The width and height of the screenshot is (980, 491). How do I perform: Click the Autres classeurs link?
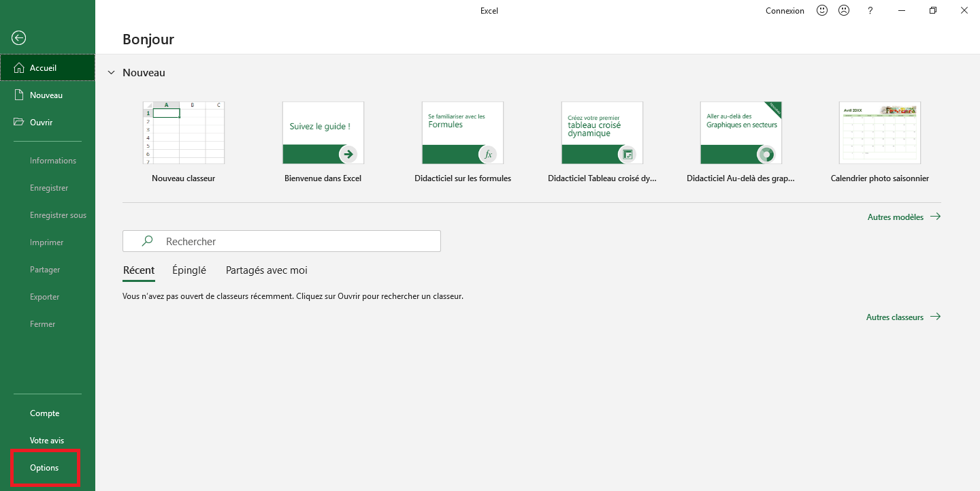click(895, 317)
